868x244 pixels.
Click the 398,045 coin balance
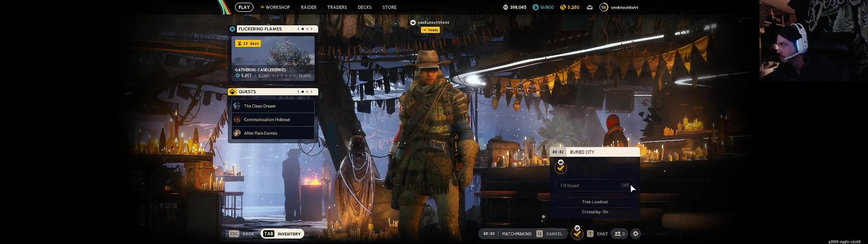tap(518, 7)
